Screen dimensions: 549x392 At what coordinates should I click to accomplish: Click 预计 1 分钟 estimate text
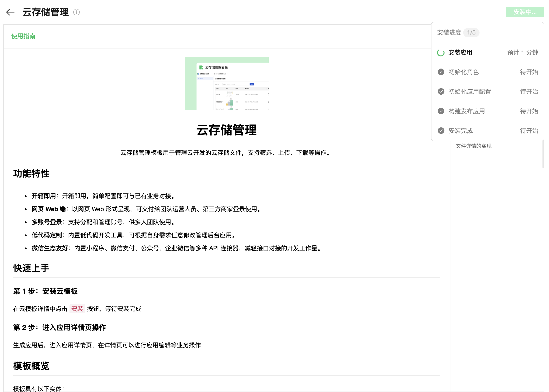(x=522, y=53)
